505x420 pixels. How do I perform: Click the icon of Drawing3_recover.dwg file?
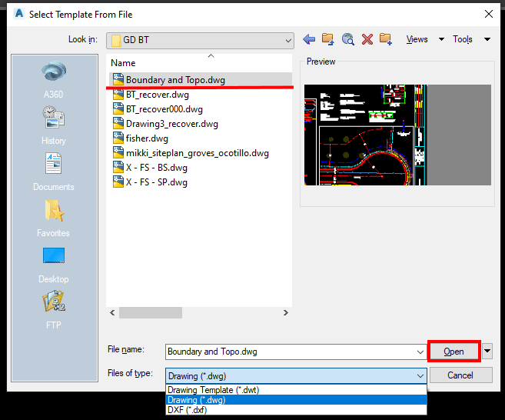(x=118, y=124)
